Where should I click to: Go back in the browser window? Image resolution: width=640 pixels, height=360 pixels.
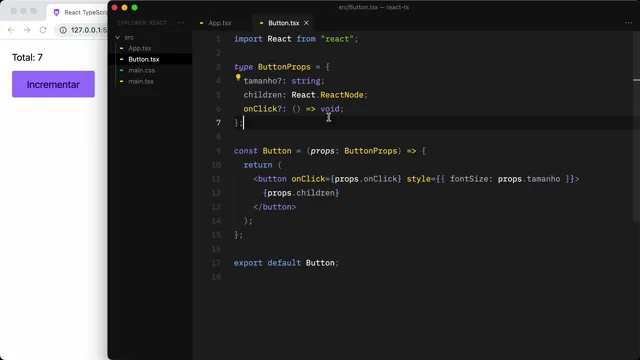(x=11, y=30)
